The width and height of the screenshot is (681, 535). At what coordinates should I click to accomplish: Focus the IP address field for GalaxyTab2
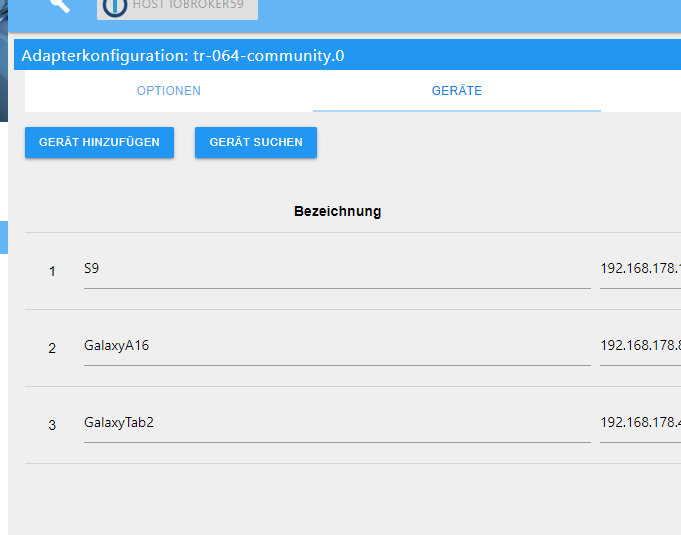pyautogui.click(x=640, y=423)
